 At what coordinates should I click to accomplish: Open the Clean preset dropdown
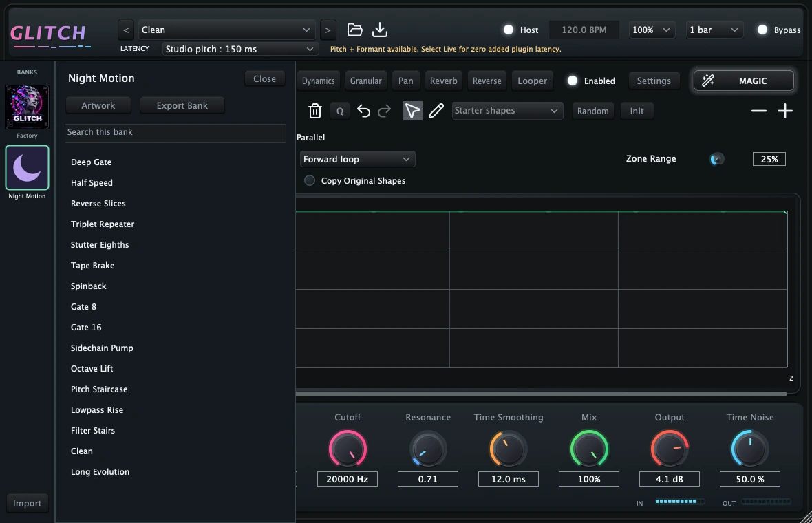click(x=226, y=30)
